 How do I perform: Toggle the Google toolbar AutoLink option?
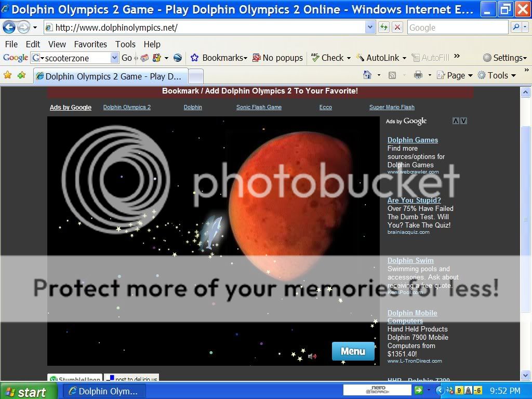click(378, 58)
